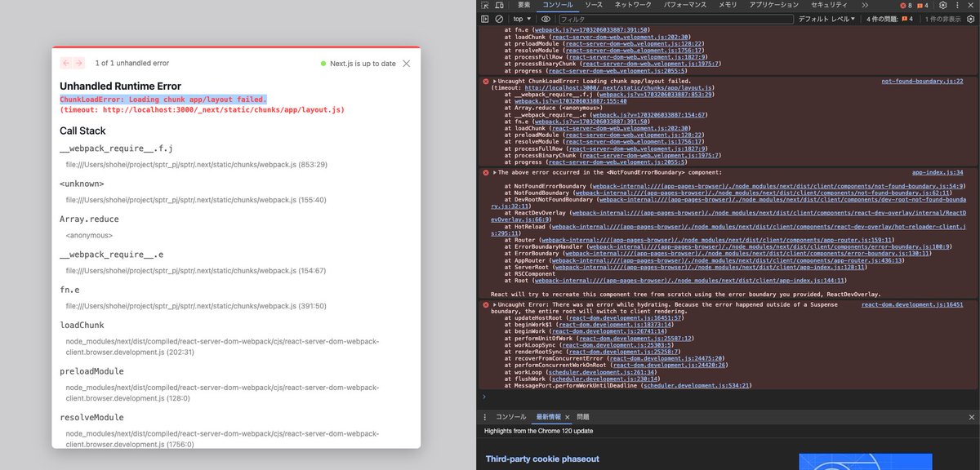The image size is (980, 470).
Task: Open the top JavaScript context dropdown
Action: coord(521,18)
